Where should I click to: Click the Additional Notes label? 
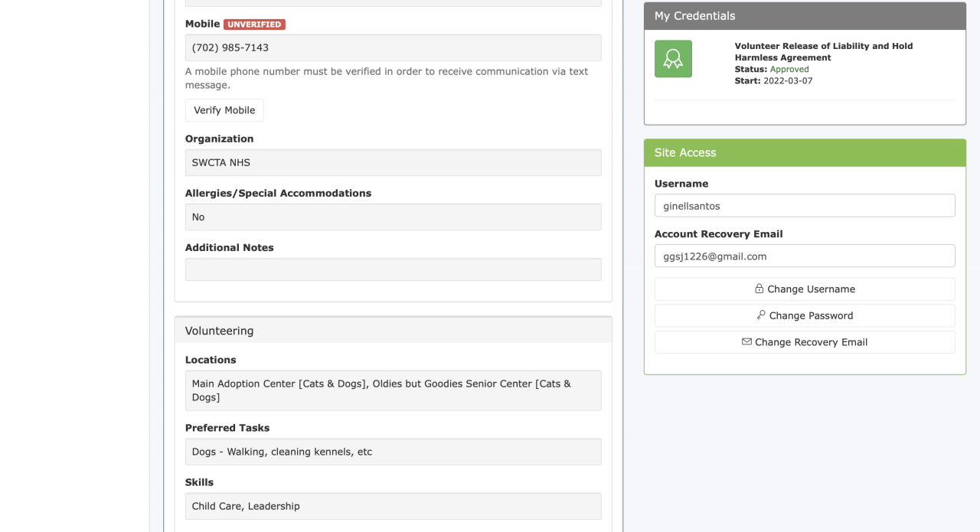(x=229, y=247)
